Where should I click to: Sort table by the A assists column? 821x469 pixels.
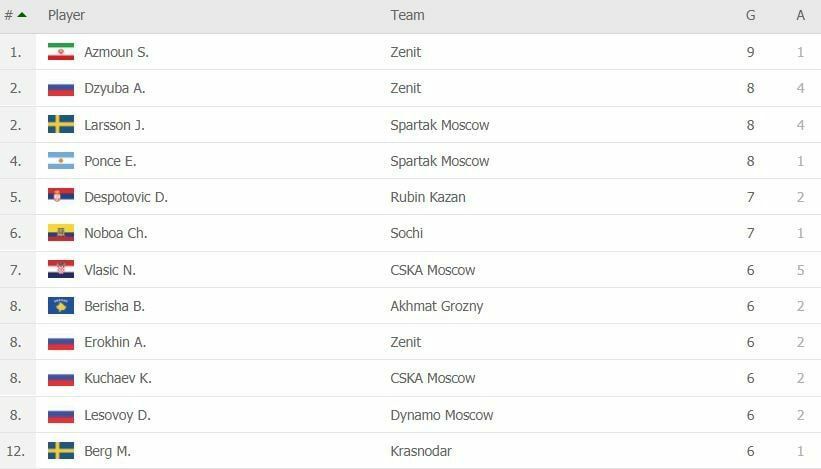801,15
